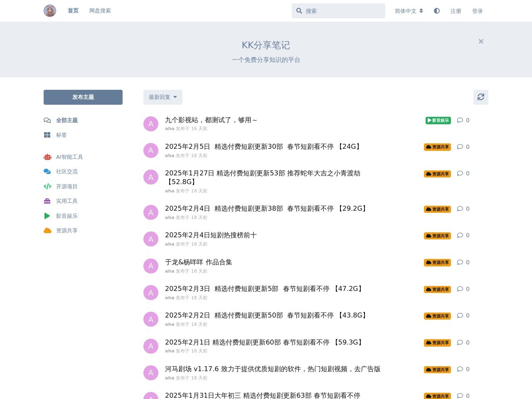Image resolution: width=532 pixels, height=399 pixels.
Task: Click reply count of 2025年2月1日 post
Action: tap(463, 342)
